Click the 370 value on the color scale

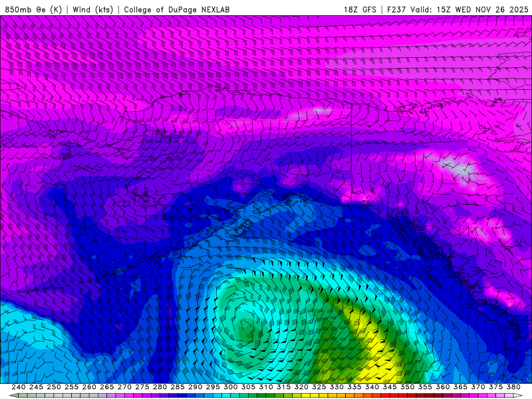[x=478, y=387]
